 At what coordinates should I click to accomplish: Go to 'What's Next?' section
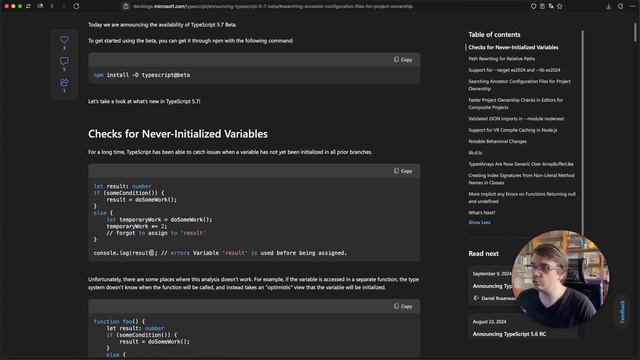click(482, 213)
